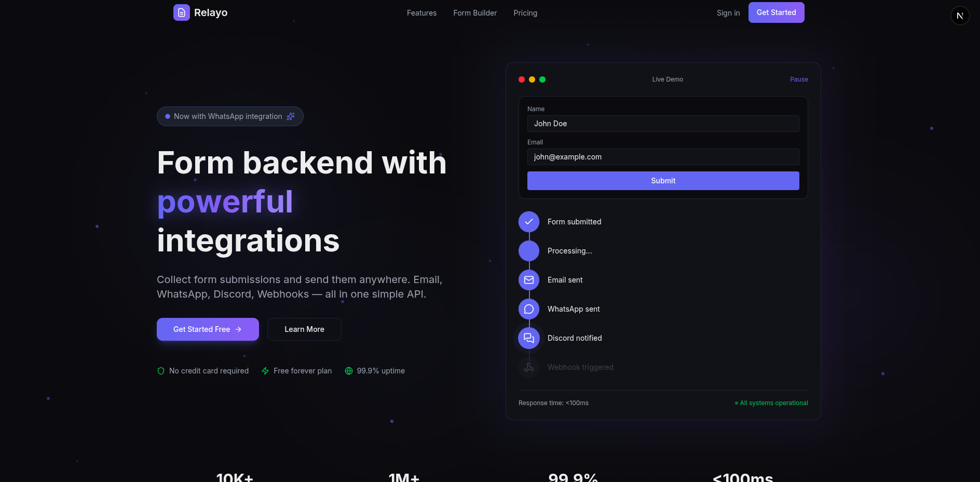
Task: Click the red dot in demo window
Action: tap(522, 79)
